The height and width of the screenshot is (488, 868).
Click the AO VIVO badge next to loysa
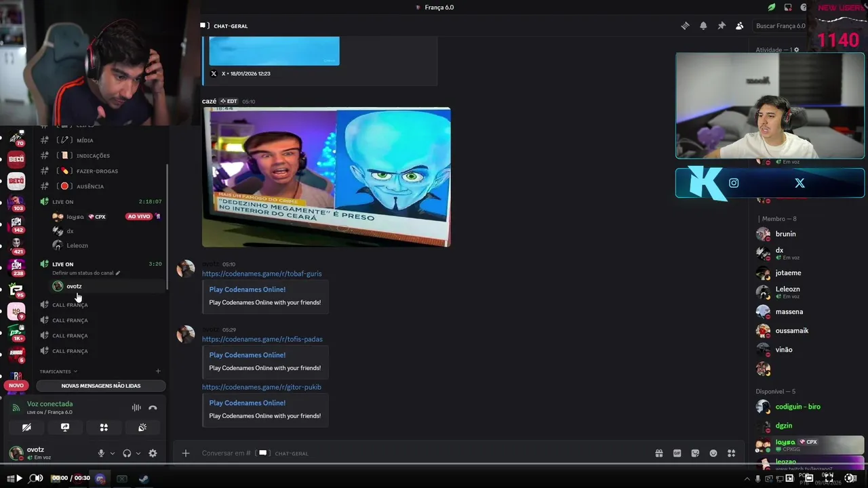(138, 217)
